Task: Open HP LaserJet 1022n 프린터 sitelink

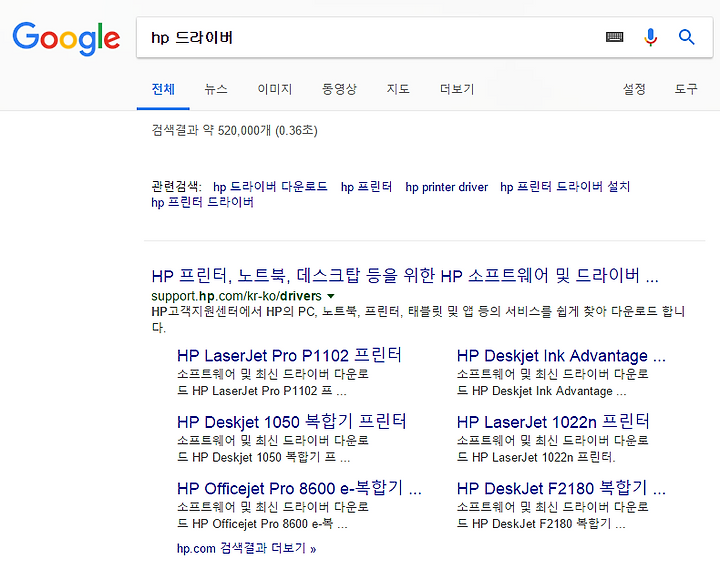Action: coord(553,422)
